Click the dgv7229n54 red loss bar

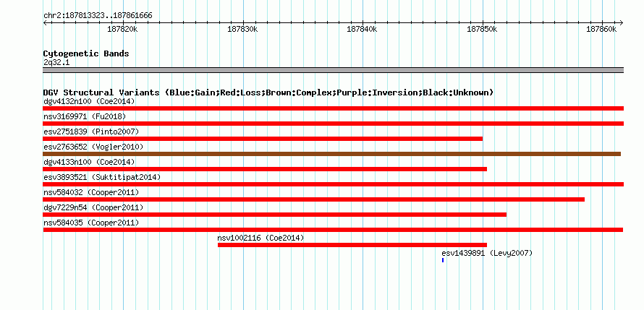[275, 215]
